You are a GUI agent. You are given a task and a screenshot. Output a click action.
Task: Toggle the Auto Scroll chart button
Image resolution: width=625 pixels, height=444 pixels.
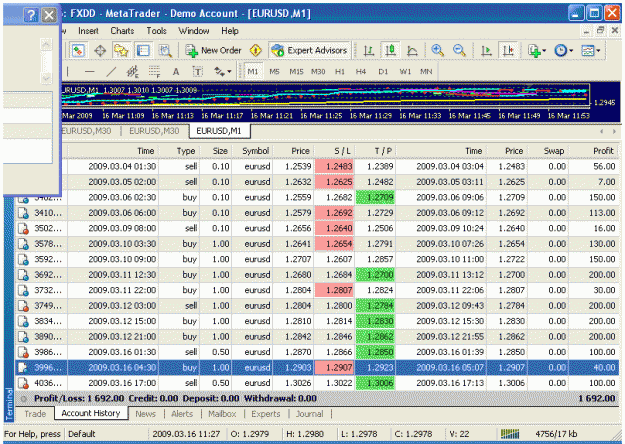[x=486, y=50]
